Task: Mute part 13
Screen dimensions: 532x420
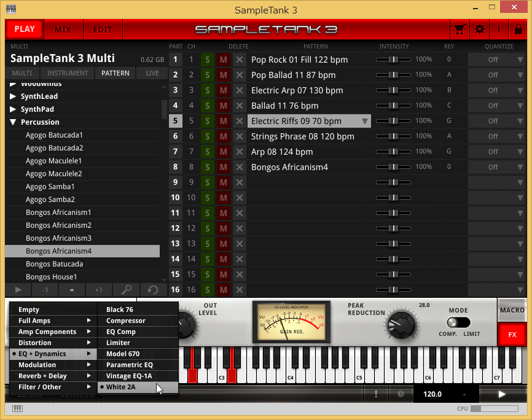Action: pos(223,244)
